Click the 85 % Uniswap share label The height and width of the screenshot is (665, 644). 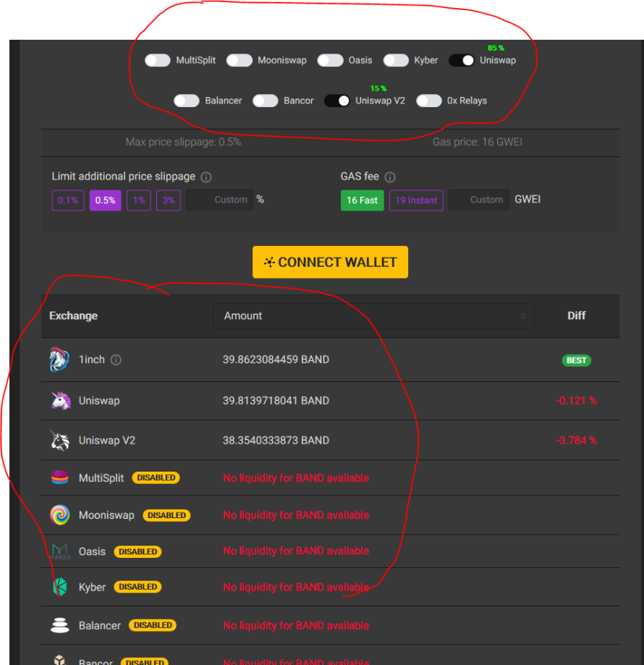pyautogui.click(x=496, y=48)
